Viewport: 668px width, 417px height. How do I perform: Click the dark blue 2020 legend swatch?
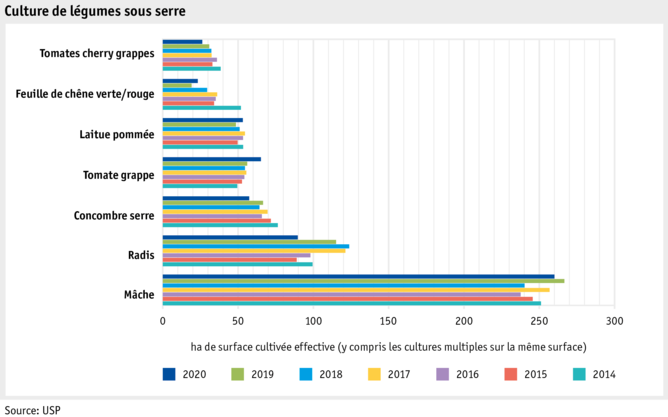169,374
